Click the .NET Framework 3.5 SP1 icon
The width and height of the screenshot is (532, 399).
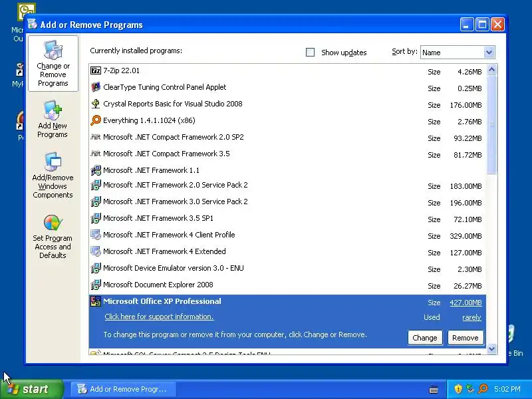click(96, 218)
